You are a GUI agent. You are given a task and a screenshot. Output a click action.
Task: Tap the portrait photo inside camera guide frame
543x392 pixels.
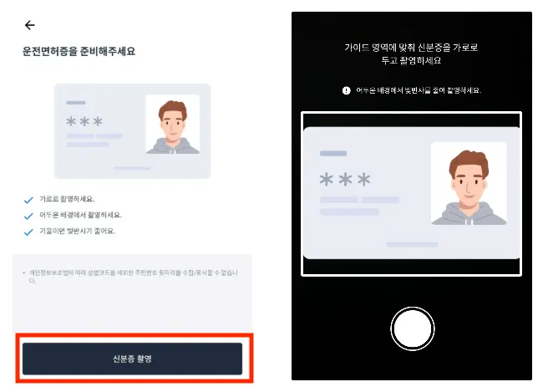pos(469,183)
